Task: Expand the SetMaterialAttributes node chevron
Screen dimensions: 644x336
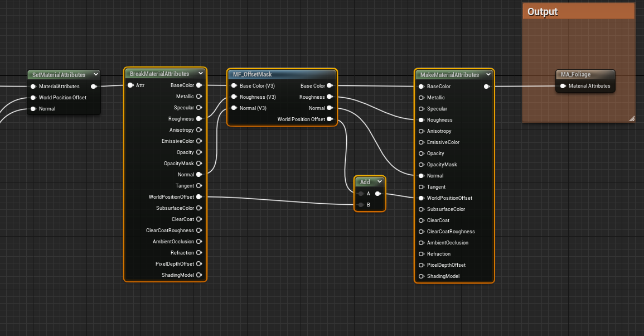Action: 96,74
